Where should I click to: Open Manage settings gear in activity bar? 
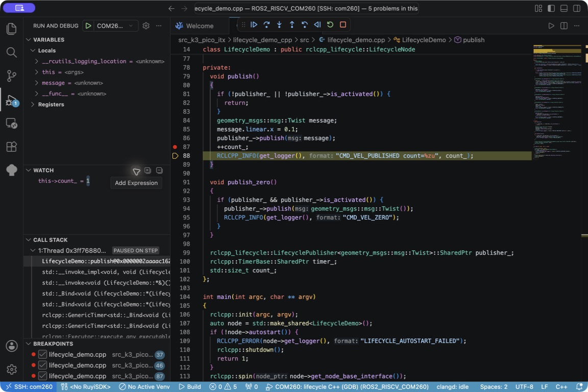tap(12, 370)
